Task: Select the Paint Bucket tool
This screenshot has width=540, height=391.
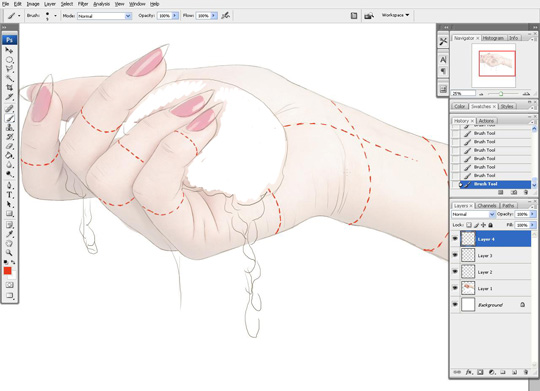Action: pyautogui.click(x=9, y=156)
